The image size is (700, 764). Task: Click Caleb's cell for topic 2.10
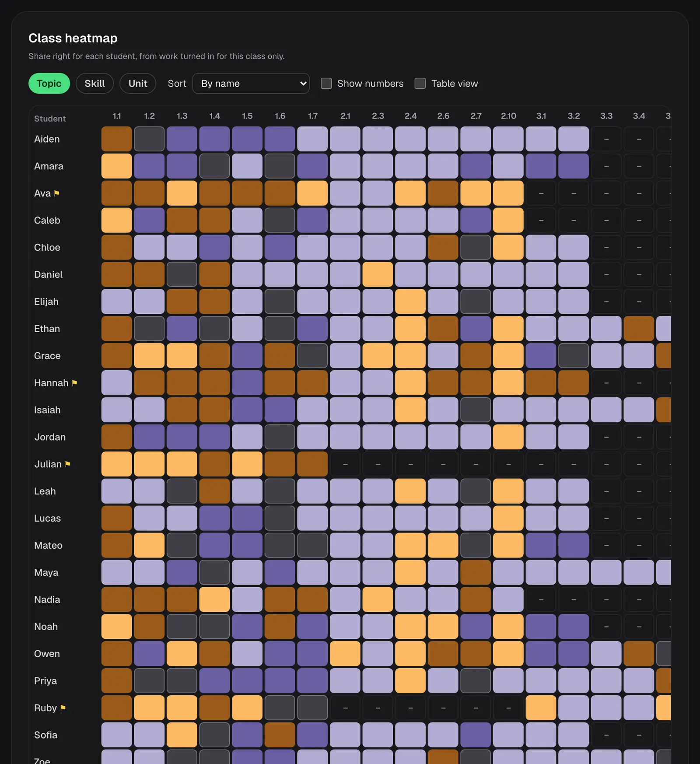click(x=508, y=220)
